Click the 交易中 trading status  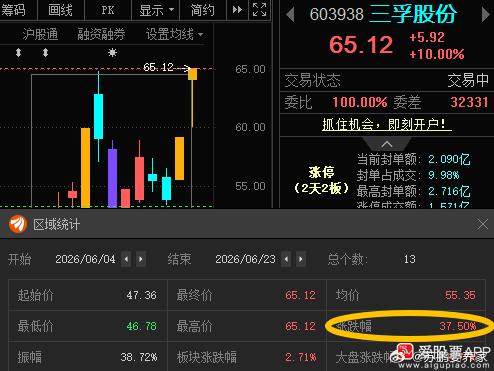click(468, 80)
